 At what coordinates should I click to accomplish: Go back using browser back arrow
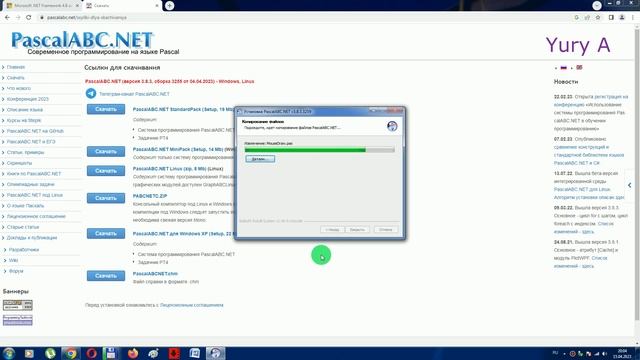[7, 18]
